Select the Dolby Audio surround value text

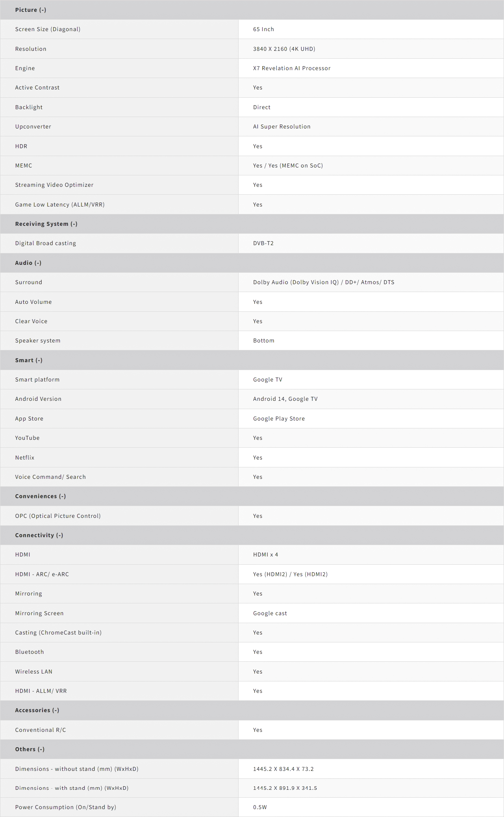point(324,282)
